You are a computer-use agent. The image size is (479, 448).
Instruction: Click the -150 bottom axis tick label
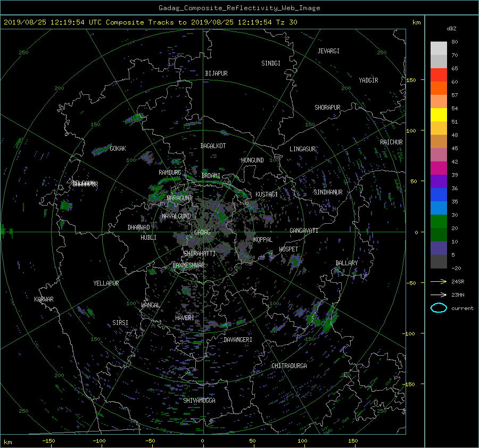[48, 441]
